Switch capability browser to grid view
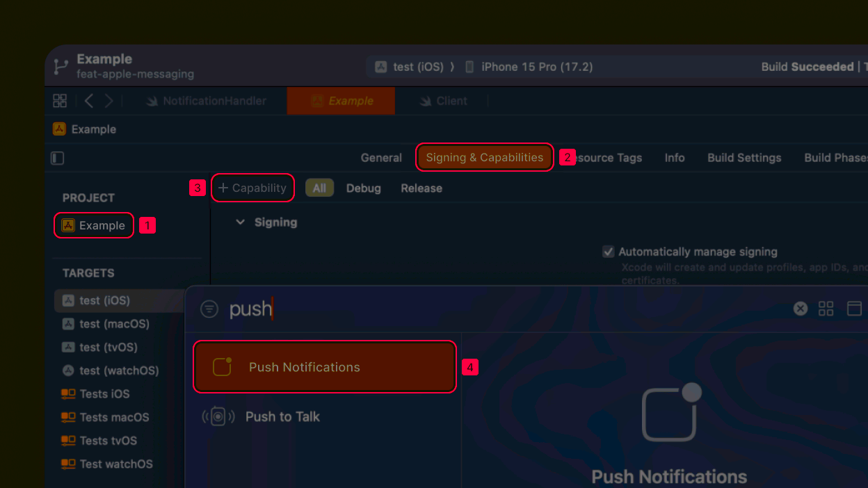The width and height of the screenshot is (868, 488). pos(826,308)
